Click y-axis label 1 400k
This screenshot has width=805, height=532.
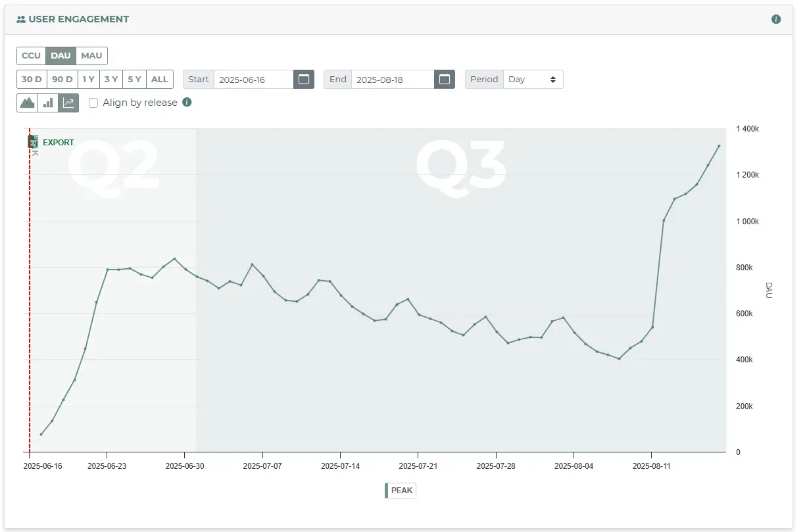748,129
